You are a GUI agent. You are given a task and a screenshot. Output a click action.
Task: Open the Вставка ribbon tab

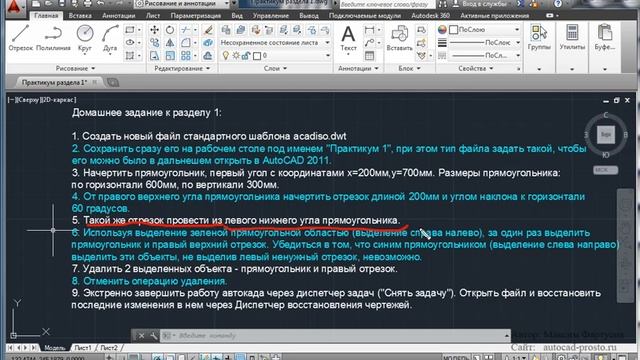click(x=80, y=16)
